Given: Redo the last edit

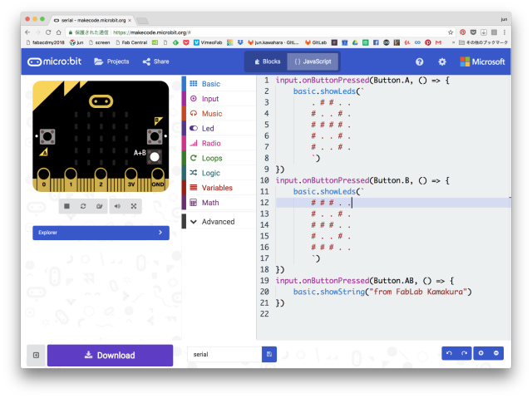Looking at the screenshot, I should [x=464, y=353].
